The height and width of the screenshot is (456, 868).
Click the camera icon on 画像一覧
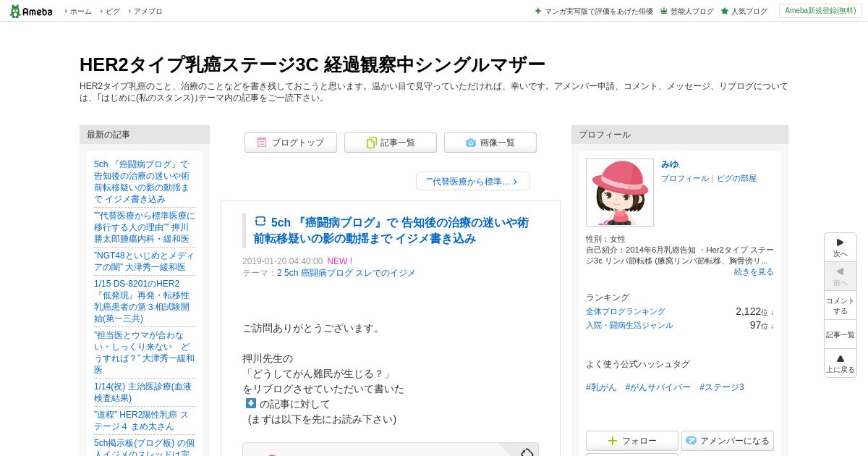(471, 143)
